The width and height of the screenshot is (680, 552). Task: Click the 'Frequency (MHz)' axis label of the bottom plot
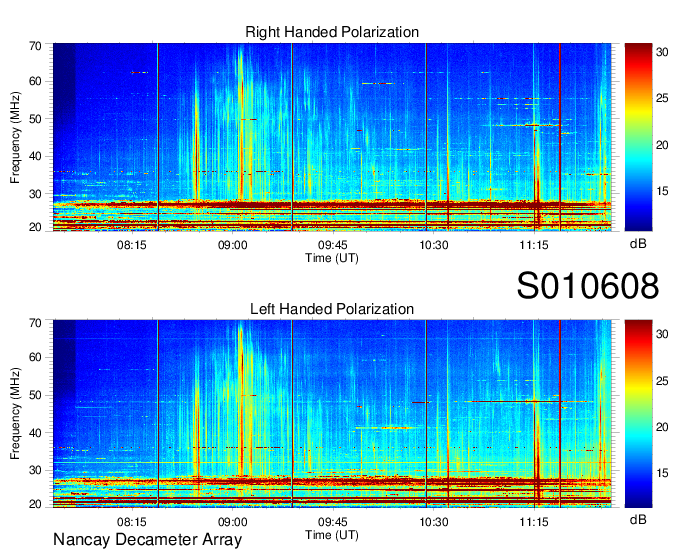(x=15, y=414)
